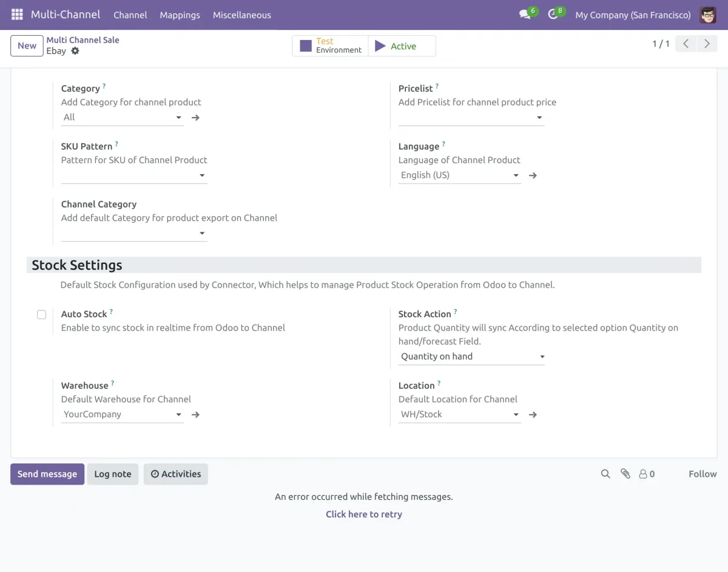Screen dimensions: 728x572
Task: Open the apps grid menu icon
Action: tap(17, 15)
